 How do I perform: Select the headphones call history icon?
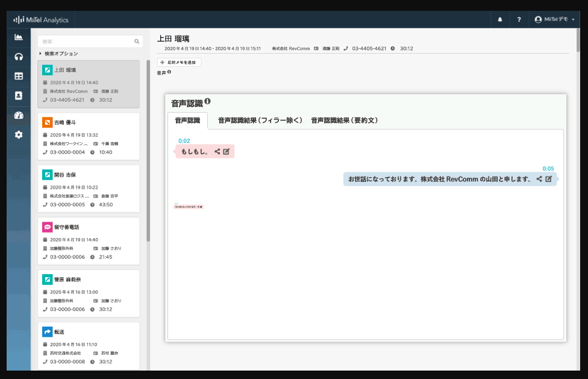(18, 58)
